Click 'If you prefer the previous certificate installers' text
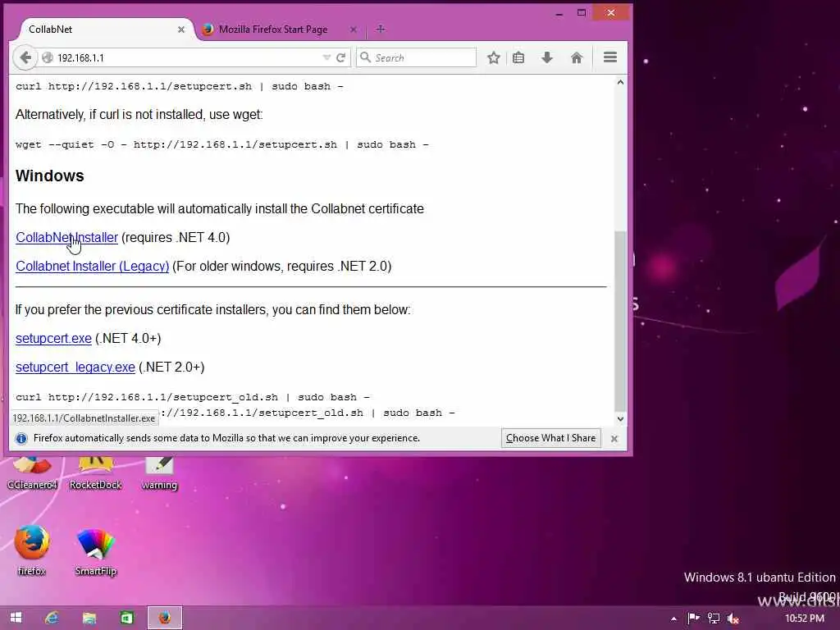 click(x=212, y=309)
